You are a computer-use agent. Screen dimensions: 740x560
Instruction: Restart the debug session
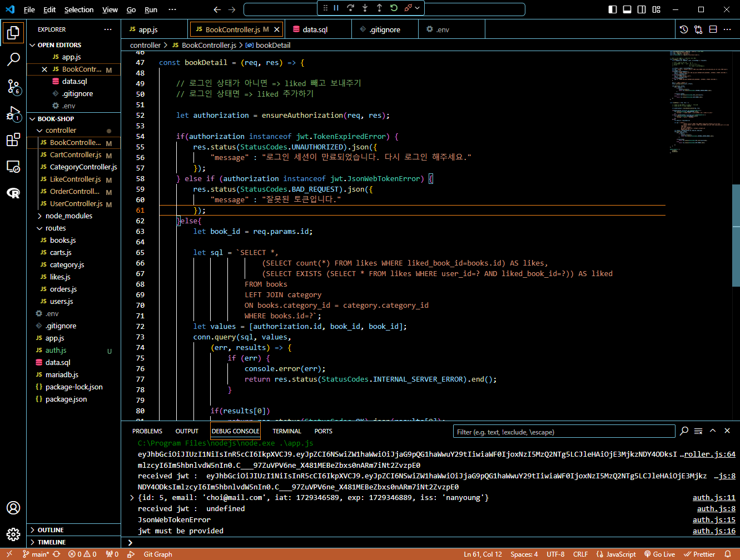point(394,8)
